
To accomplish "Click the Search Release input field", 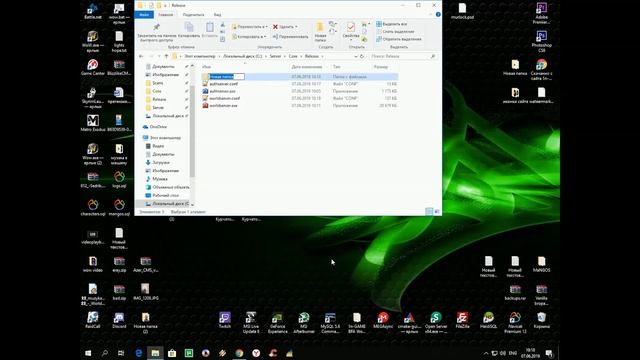I will click(x=402, y=56).
